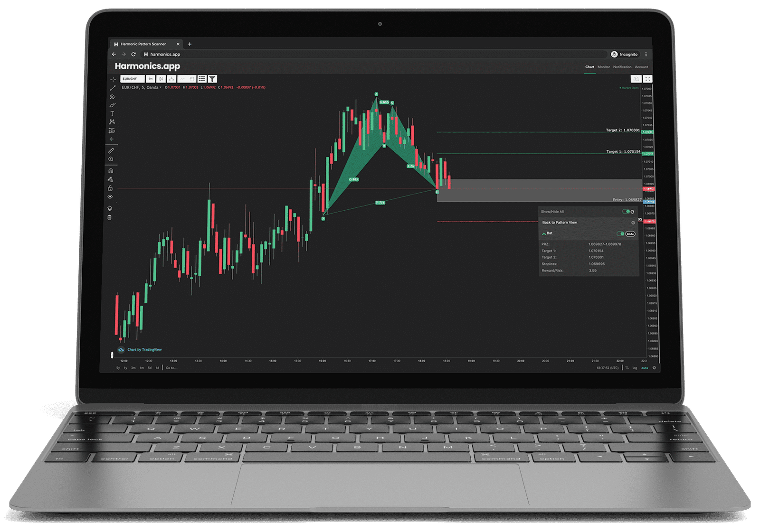
Task: Select the XABCD pattern tool
Action: tap(112, 122)
